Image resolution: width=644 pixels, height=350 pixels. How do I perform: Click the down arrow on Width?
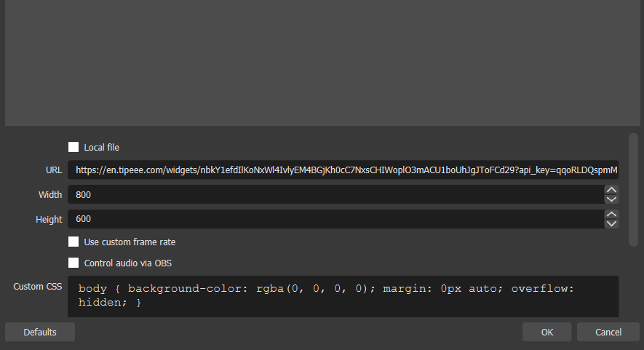[x=611, y=199]
